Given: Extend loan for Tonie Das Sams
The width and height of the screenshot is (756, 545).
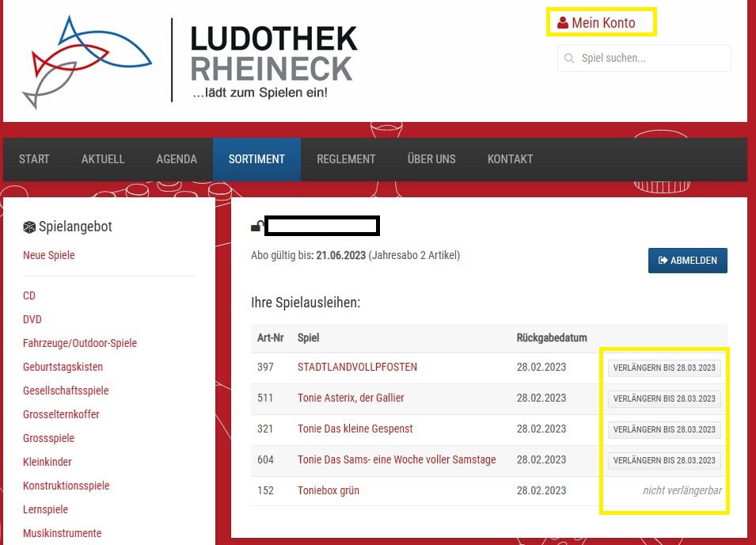Looking at the screenshot, I should point(664,460).
